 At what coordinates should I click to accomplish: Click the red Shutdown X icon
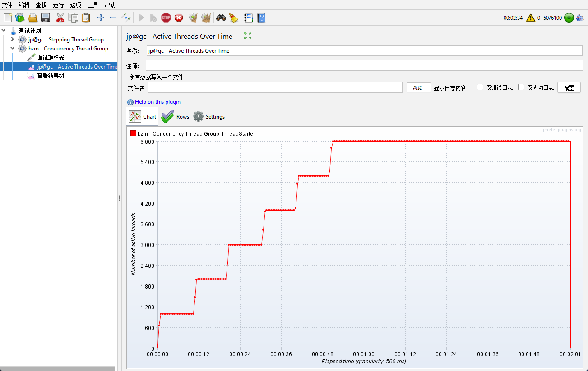pos(179,18)
